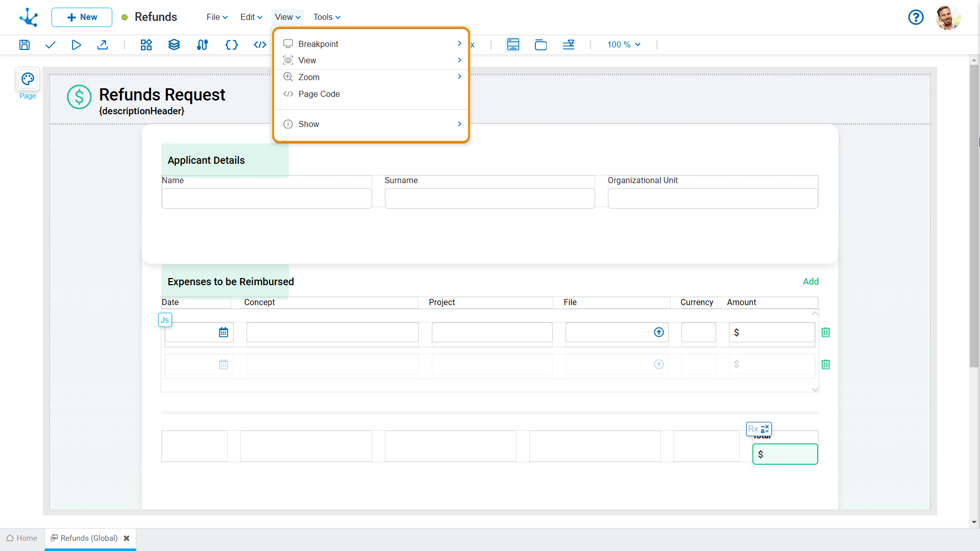Image resolution: width=980 pixels, height=551 pixels.
Task: Open the File menu
Action: click(217, 17)
